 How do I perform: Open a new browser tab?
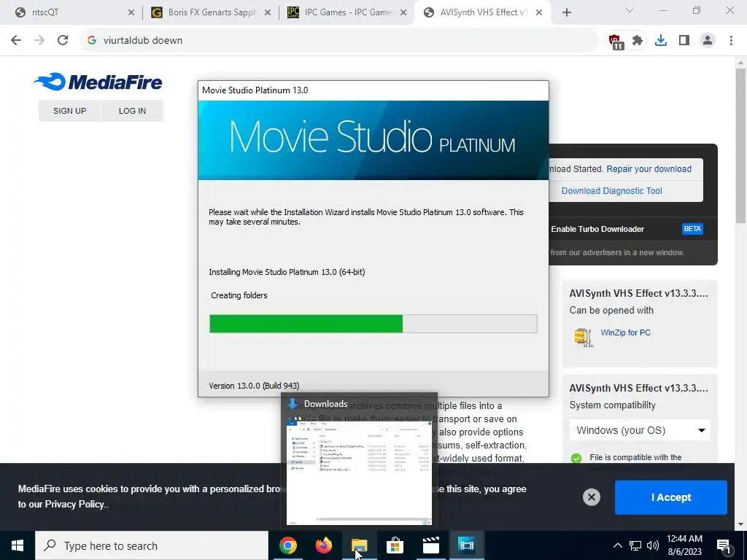(566, 13)
